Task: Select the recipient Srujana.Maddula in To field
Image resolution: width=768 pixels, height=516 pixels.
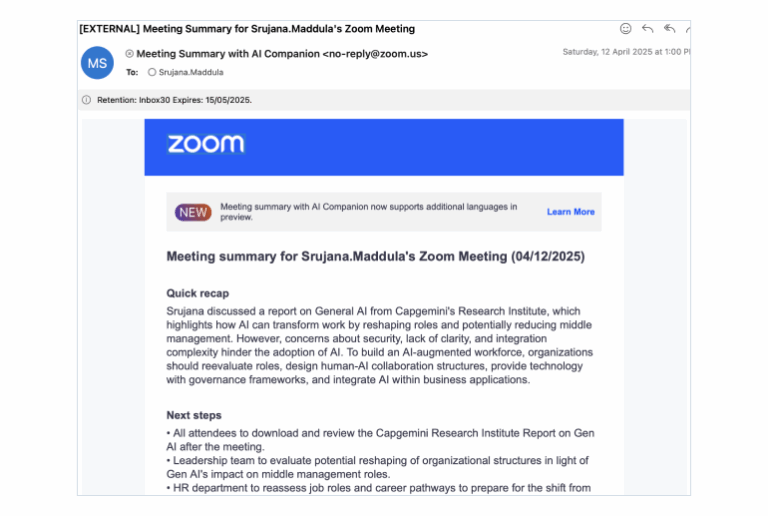Action: pyautogui.click(x=191, y=72)
